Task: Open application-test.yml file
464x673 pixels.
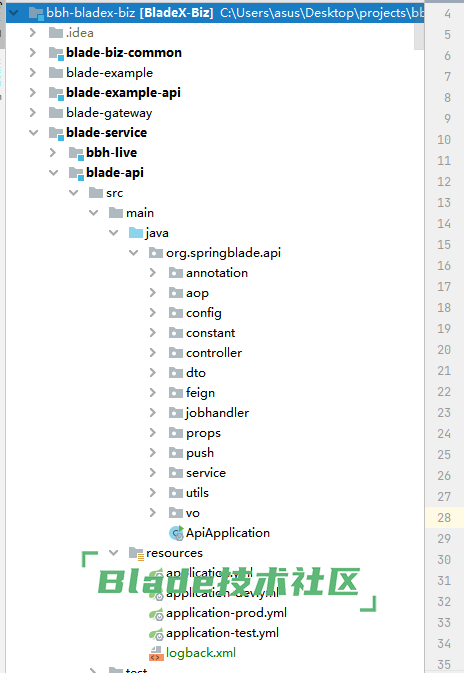Action: click(223, 633)
